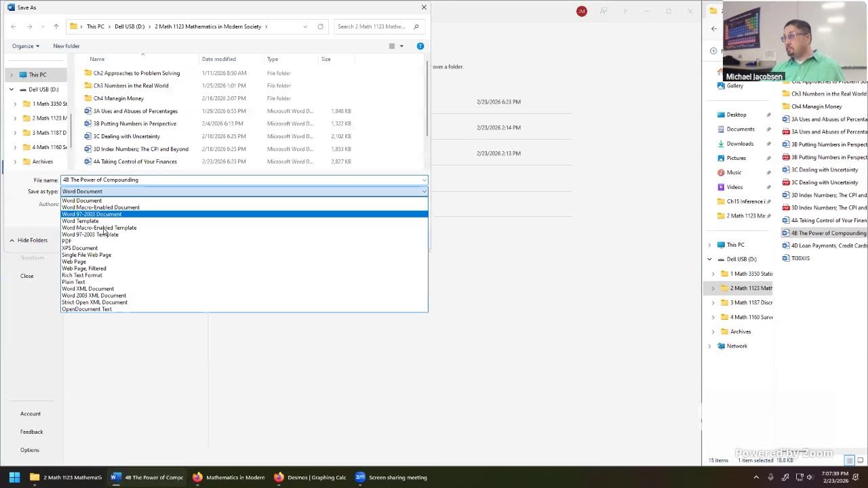Click This PC in the address breadcrumb
This screenshot has height=488, width=868.
(95, 26)
